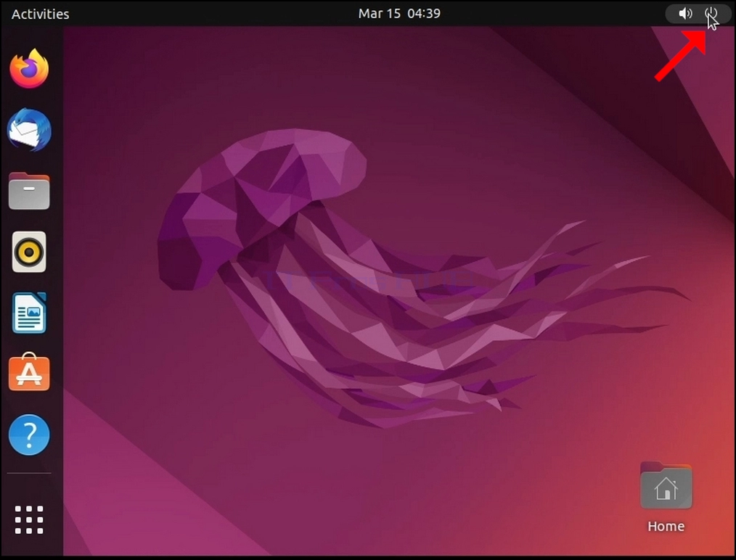
Task: Click the Home label under folder
Action: point(666,526)
